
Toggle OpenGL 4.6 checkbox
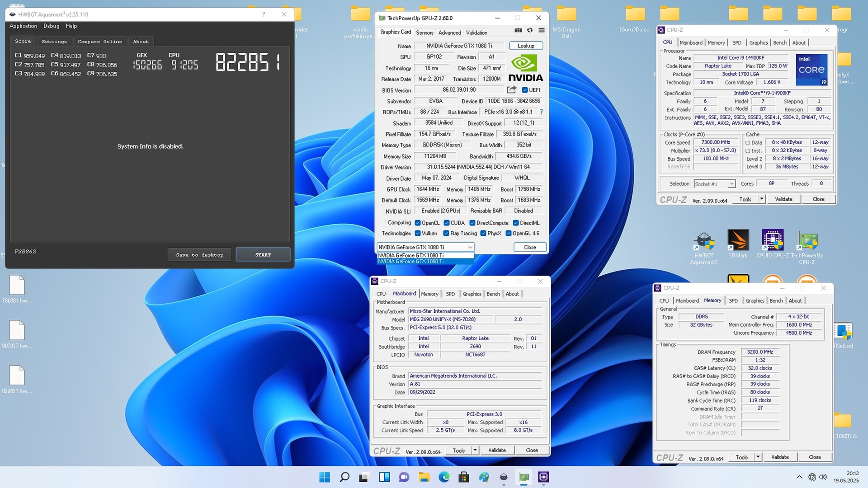tap(509, 233)
